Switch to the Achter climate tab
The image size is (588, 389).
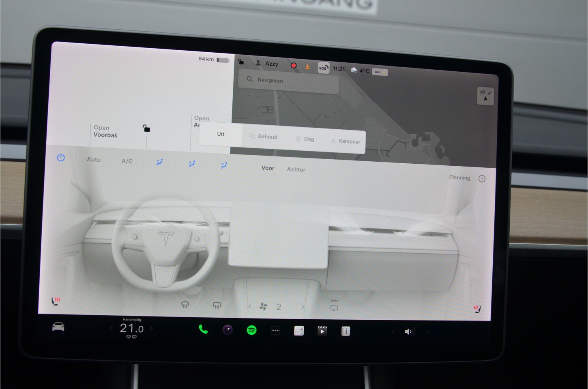pos(296,169)
